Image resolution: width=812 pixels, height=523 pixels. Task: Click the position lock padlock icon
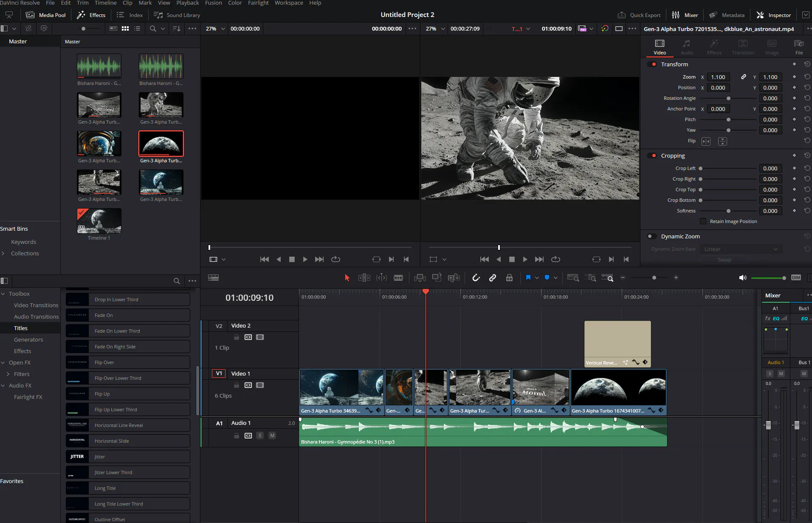[509, 278]
